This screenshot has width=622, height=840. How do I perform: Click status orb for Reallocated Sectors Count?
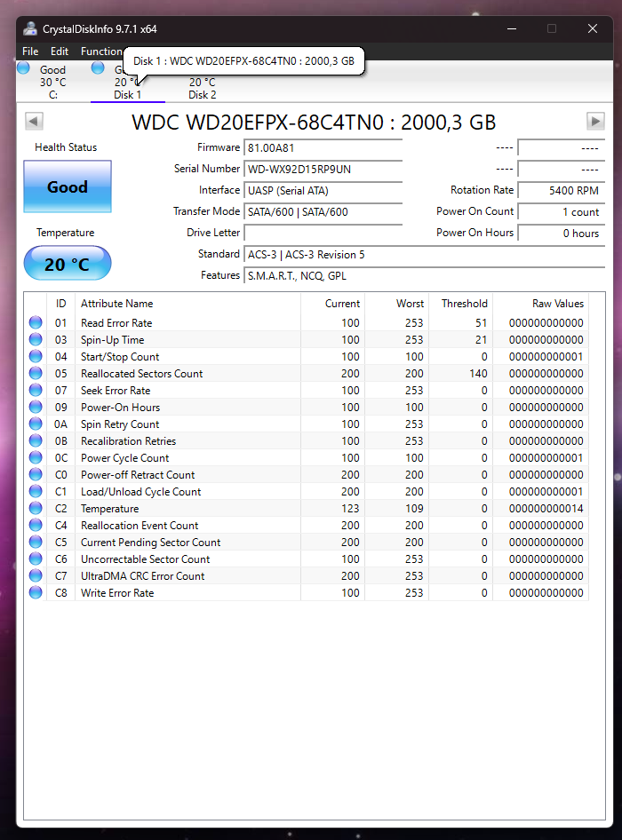[x=36, y=374]
